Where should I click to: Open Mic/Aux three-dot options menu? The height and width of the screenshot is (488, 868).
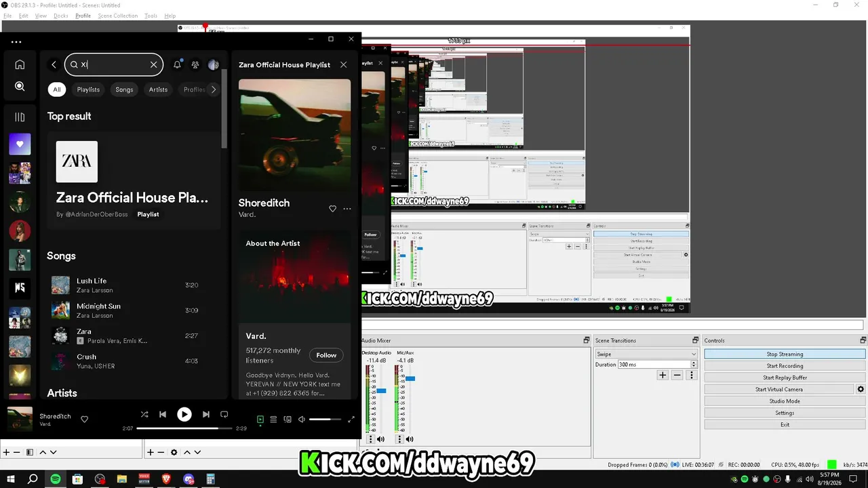click(399, 439)
